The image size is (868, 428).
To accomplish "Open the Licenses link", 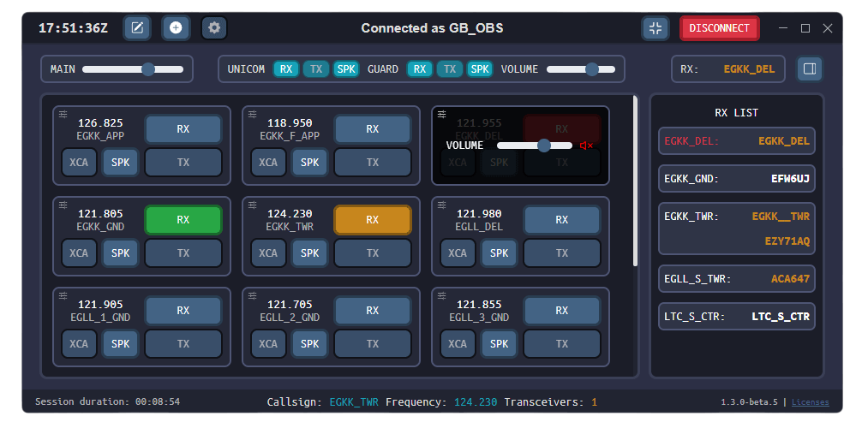I will (811, 402).
